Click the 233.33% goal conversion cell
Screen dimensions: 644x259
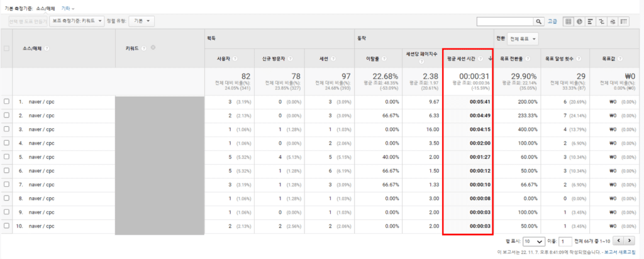(x=528, y=115)
